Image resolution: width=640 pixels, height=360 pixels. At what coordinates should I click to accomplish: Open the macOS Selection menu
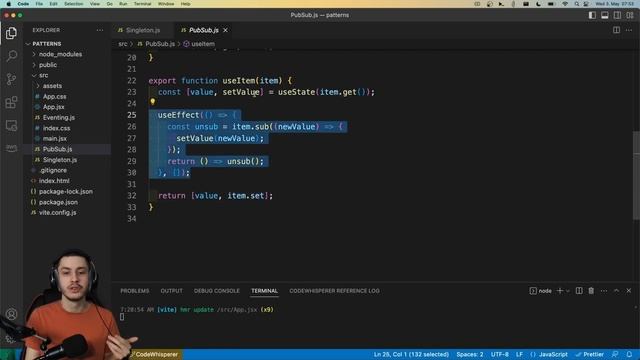(x=73, y=4)
